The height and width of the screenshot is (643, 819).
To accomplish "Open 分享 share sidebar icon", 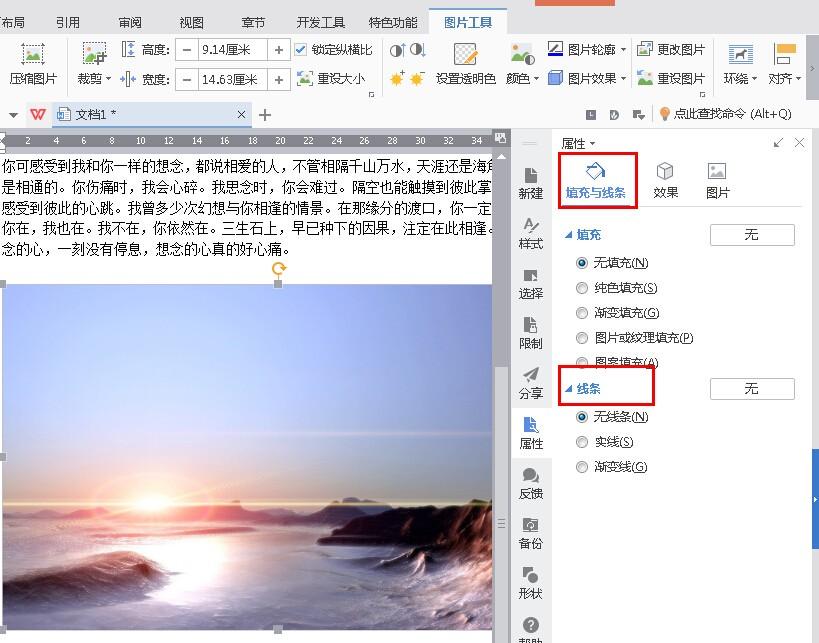I will pyautogui.click(x=531, y=383).
